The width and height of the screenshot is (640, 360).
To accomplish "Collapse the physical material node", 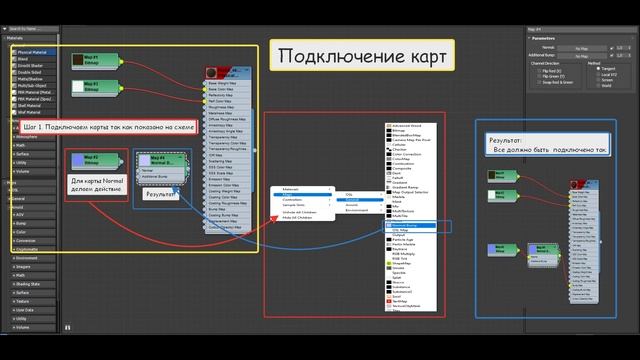I will [247, 70].
